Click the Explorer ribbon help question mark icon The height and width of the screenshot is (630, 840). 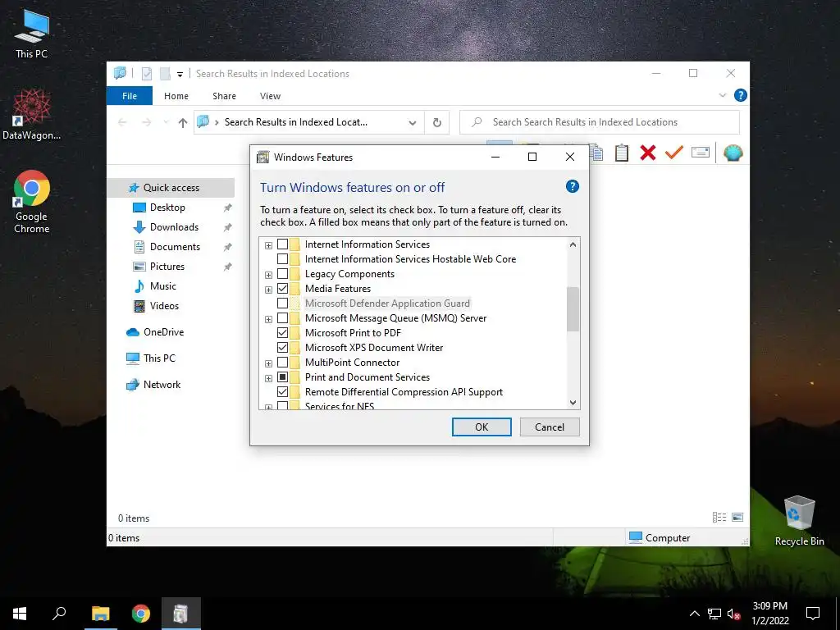741,95
